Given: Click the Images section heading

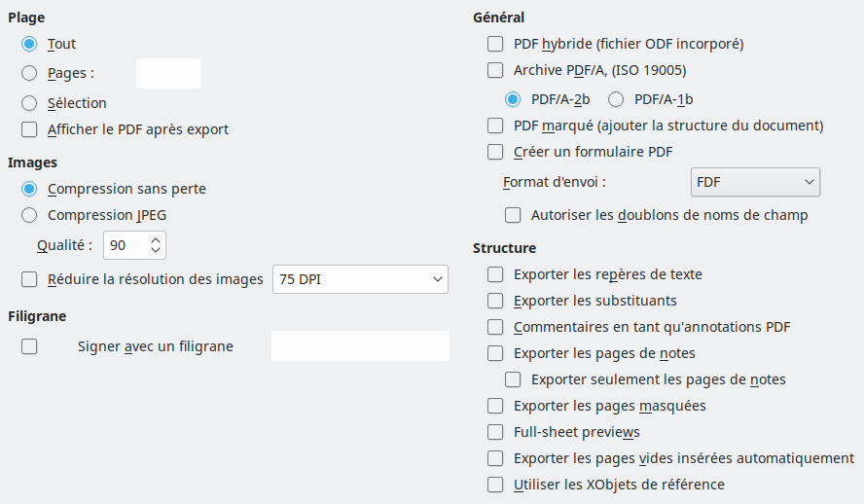Looking at the screenshot, I should 32,162.
